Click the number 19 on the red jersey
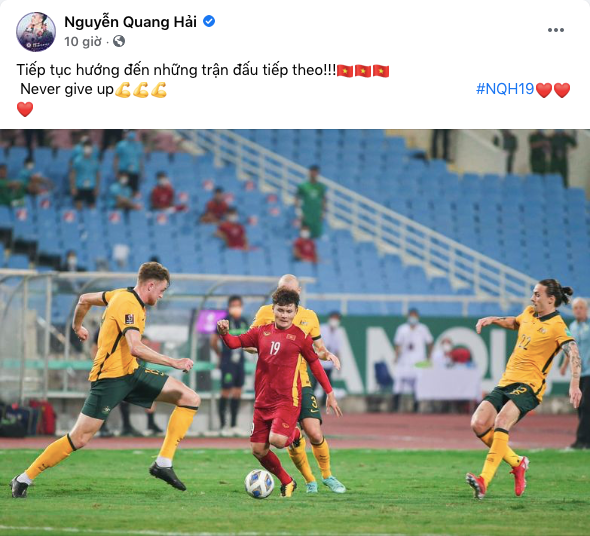 tap(275, 348)
